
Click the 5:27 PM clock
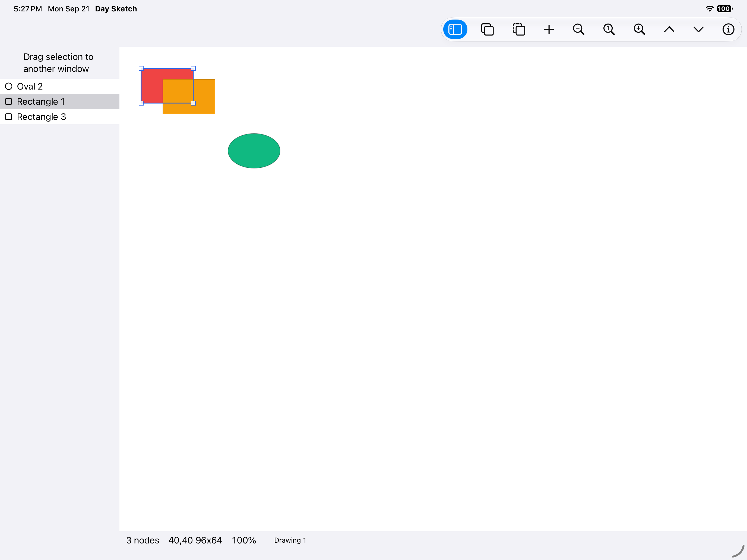(28, 9)
